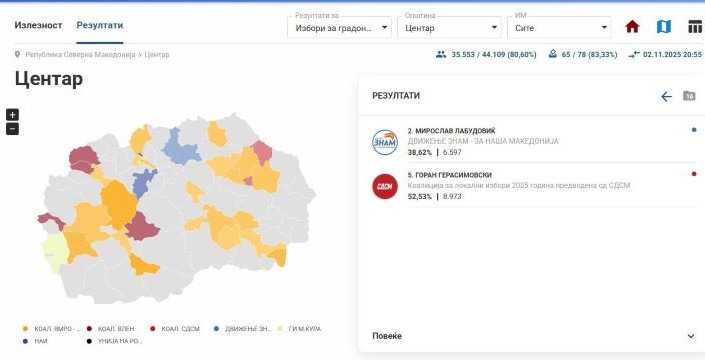Toggle the КОАЛ. СДСМ legend color dot
Viewport: 705px width, 360px height.
coord(153,329)
